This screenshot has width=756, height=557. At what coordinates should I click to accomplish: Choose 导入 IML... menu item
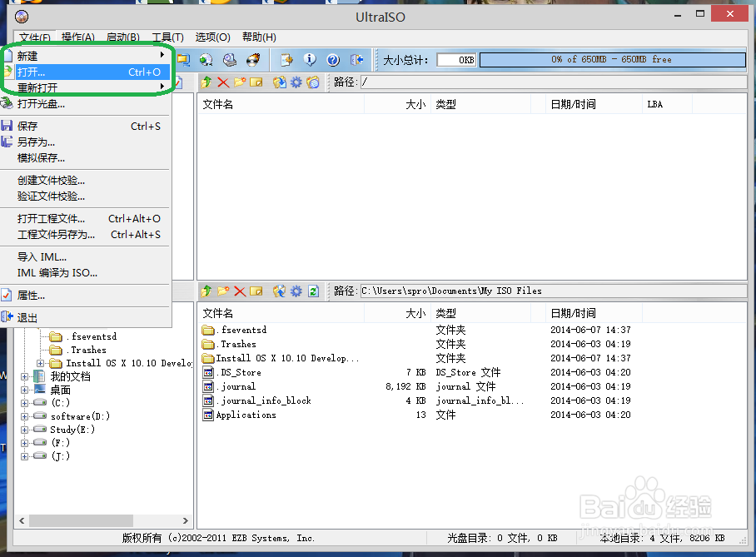tap(86, 257)
